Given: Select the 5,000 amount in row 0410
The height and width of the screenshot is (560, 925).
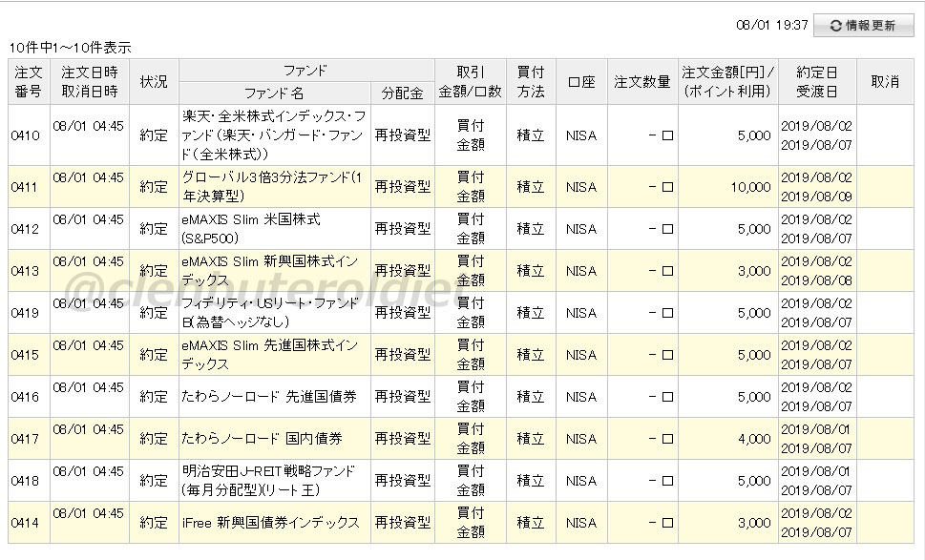Looking at the screenshot, I should pyautogui.click(x=754, y=135).
